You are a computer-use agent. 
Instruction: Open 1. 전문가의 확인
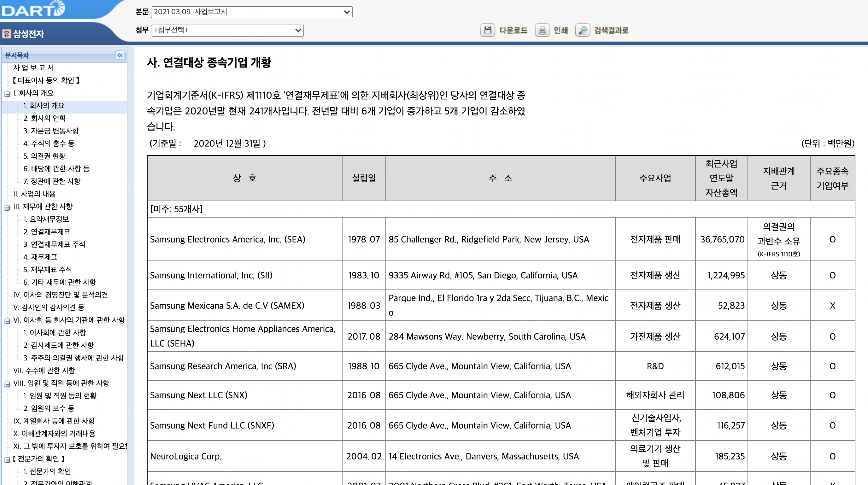click(47, 471)
